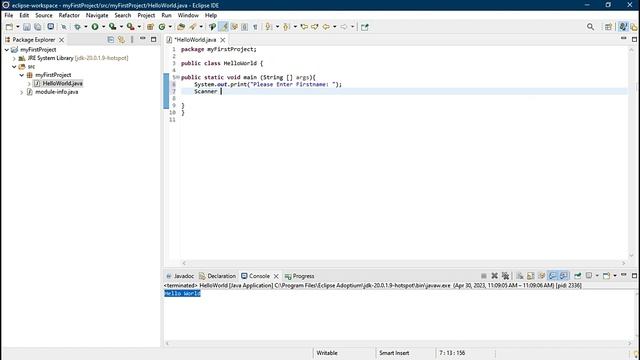
Task: Collapse All in Package Explorer
Action: pos(111,40)
